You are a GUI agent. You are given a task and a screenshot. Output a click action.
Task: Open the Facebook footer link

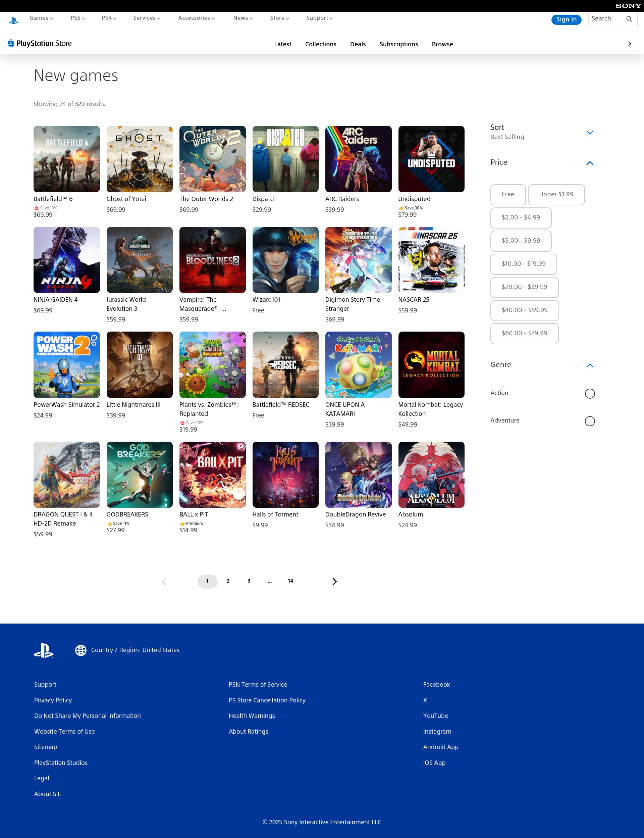[437, 685]
